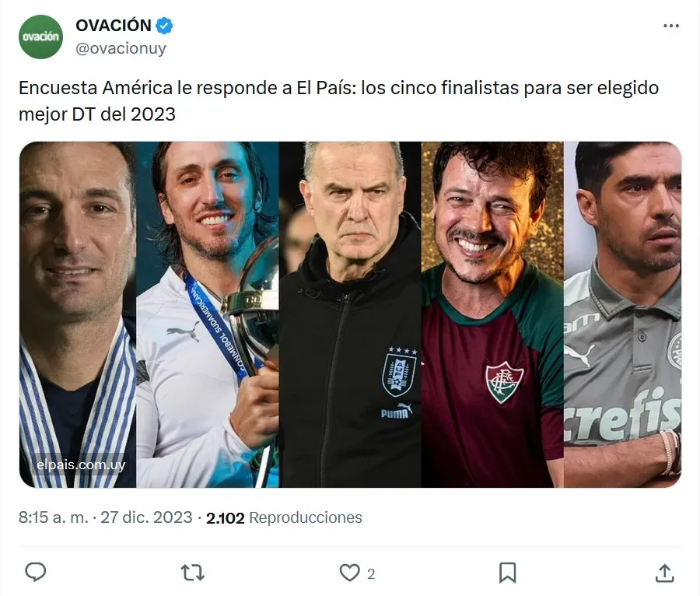This screenshot has height=596, width=700.
Task: Click the like count number 2
Action: click(371, 573)
